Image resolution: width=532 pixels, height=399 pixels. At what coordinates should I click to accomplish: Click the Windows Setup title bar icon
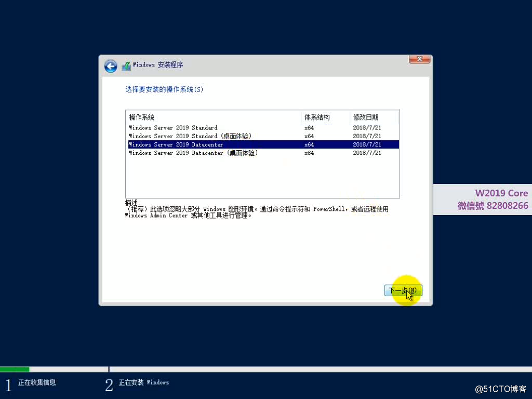(126, 66)
